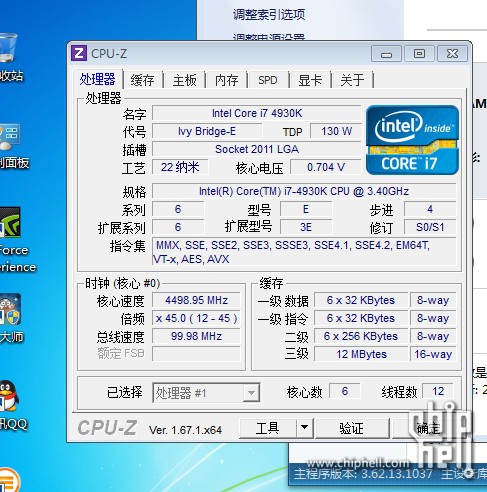
Task: Switch to the 缓存 tab
Action: tap(142, 80)
